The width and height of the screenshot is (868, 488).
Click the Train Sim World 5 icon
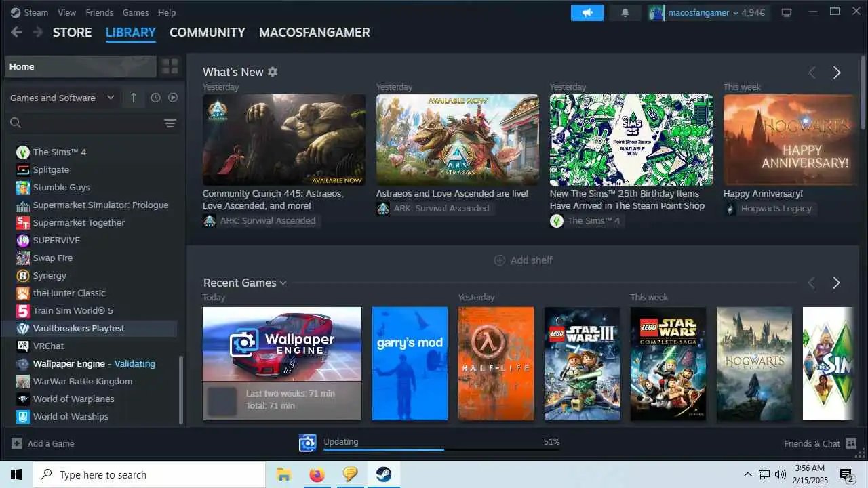(23, 310)
